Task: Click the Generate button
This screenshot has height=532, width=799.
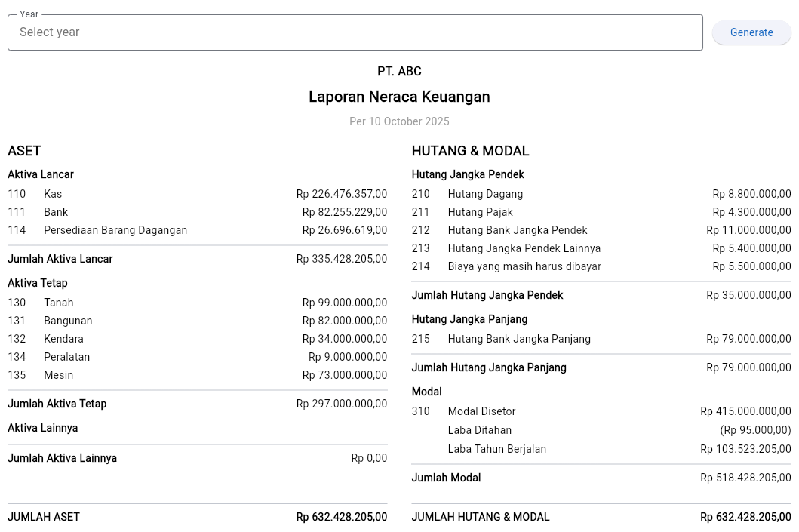Action: (751, 32)
